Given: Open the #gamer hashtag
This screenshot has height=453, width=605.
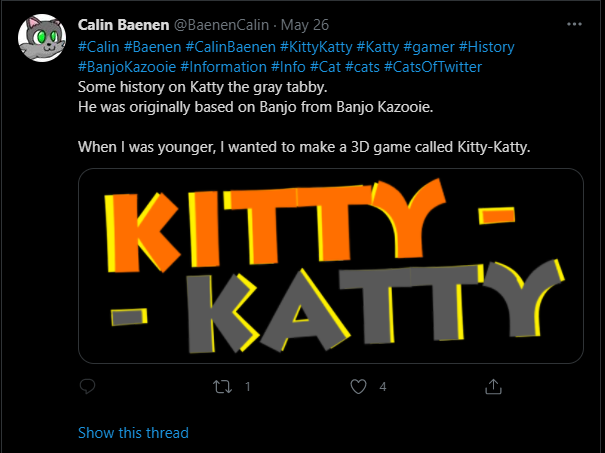Looking at the screenshot, I should [x=429, y=47].
